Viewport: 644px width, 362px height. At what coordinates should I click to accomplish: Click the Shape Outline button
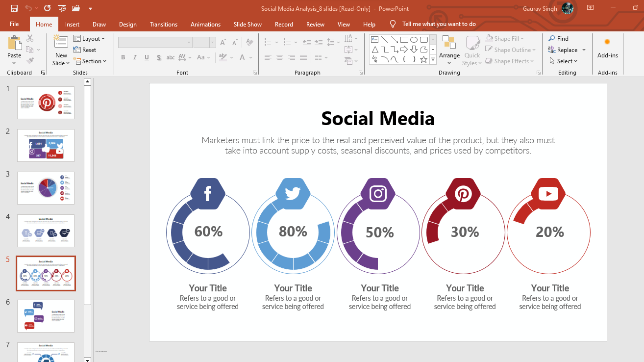[x=510, y=50]
